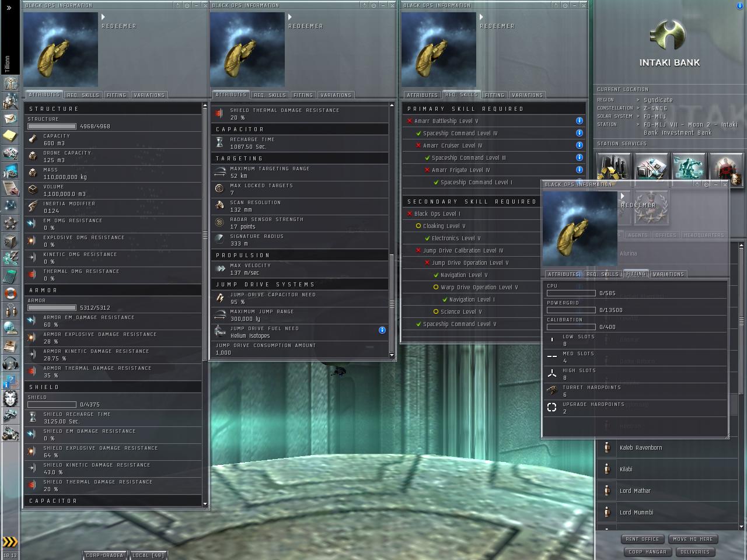This screenshot has width=747, height=560.
Task: Select Attributes tab in the Req. Skills window
Action: tap(422, 95)
